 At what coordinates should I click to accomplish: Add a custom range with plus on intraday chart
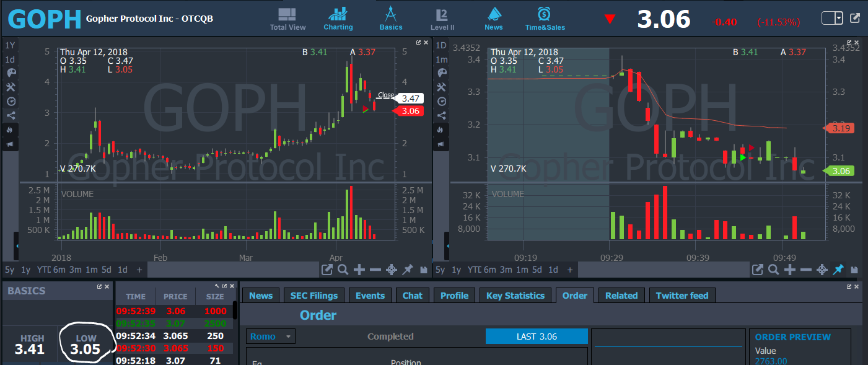(x=570, y=270)
